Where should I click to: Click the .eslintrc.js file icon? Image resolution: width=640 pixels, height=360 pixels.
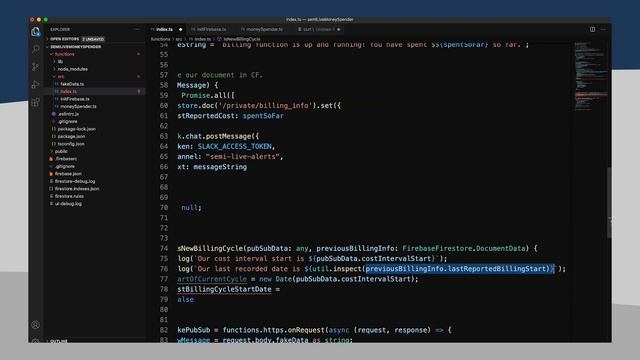coord(53,114)
